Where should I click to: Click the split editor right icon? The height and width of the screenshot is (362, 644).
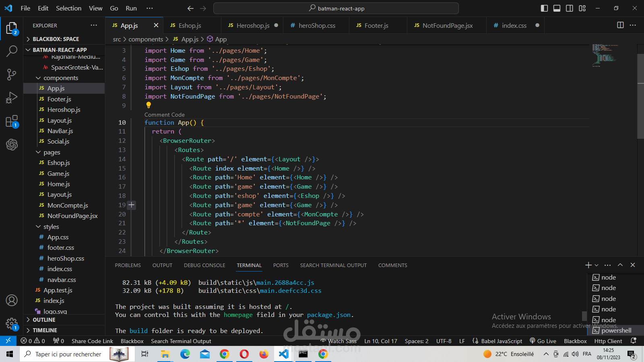[x=620, y=25]
